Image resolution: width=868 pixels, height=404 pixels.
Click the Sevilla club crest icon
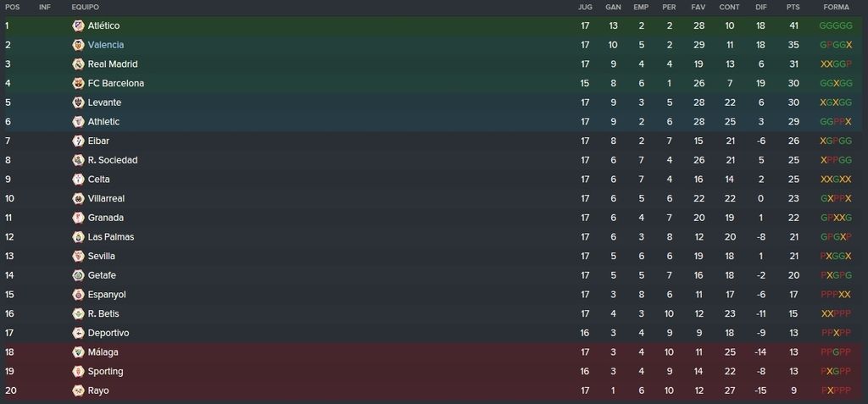point(78,256)
